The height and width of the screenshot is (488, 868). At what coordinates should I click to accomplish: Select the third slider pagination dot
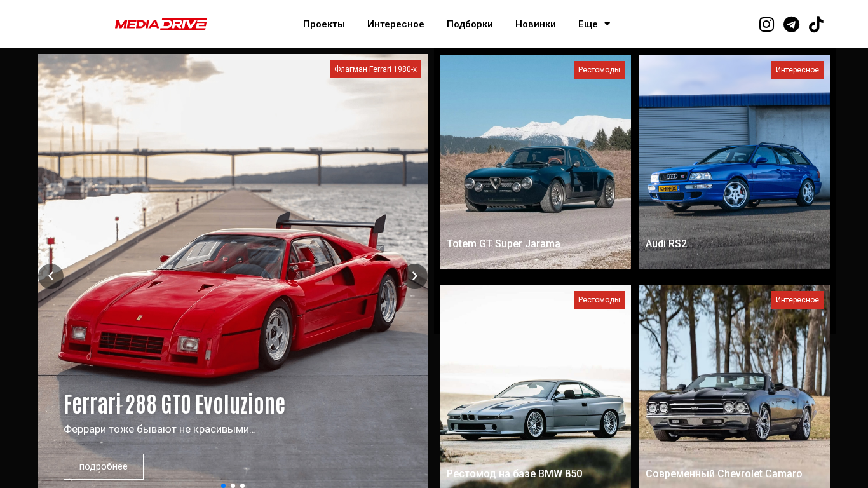242,485
